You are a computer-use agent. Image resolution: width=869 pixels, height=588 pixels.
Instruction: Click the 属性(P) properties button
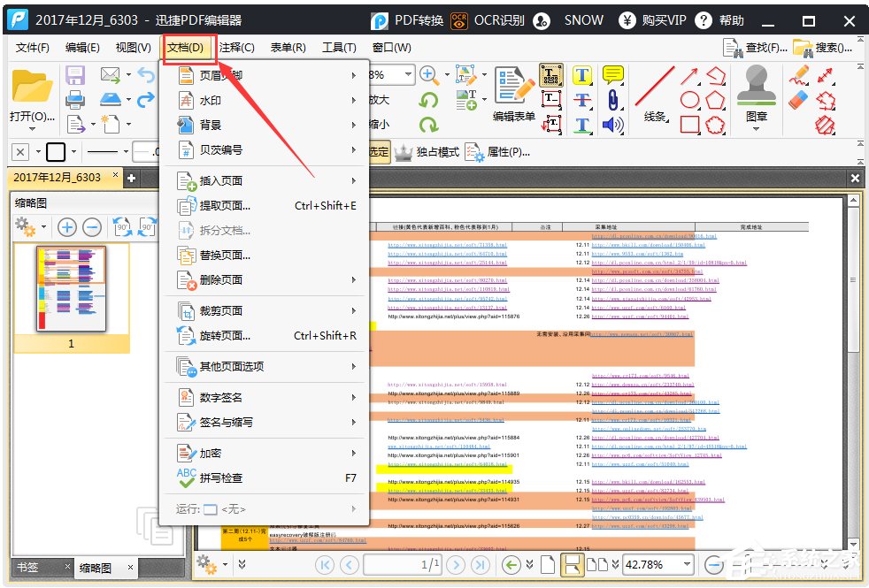[499, 152]
